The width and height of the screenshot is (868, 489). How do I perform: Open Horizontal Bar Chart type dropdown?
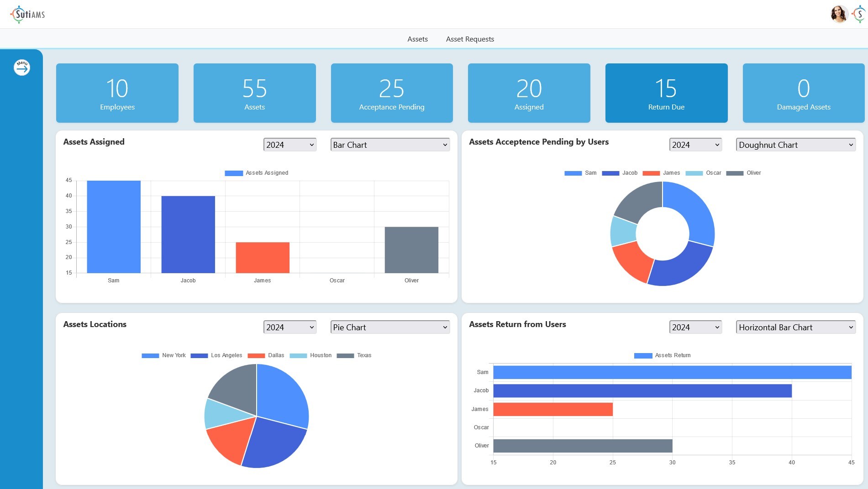tap(796, 327)
